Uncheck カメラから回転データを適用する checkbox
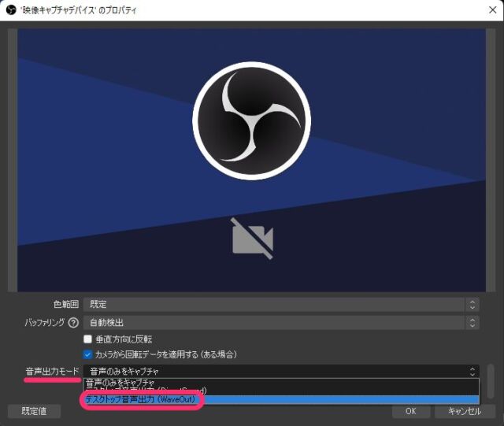The image size is (504, 426). [88, 354]
